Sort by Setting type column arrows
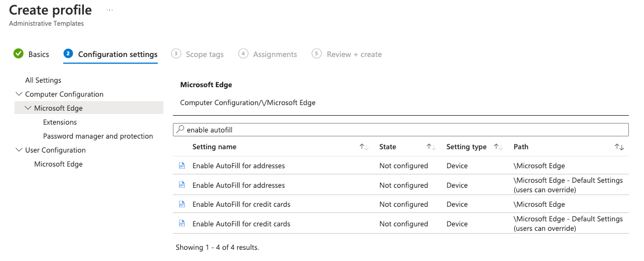 498,147
